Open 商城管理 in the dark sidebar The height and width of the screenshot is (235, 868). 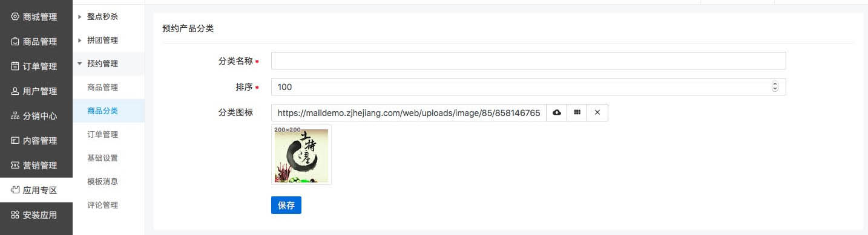coord(36,17)
